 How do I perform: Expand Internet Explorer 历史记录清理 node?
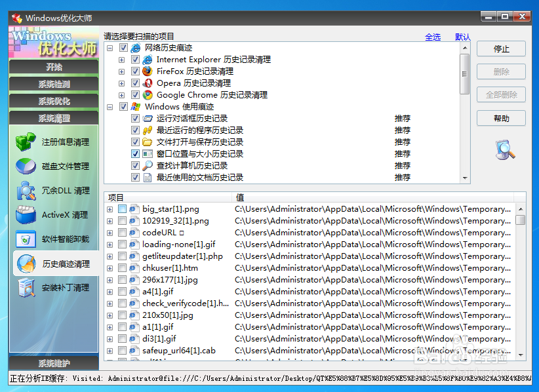(x=121, y=60)
